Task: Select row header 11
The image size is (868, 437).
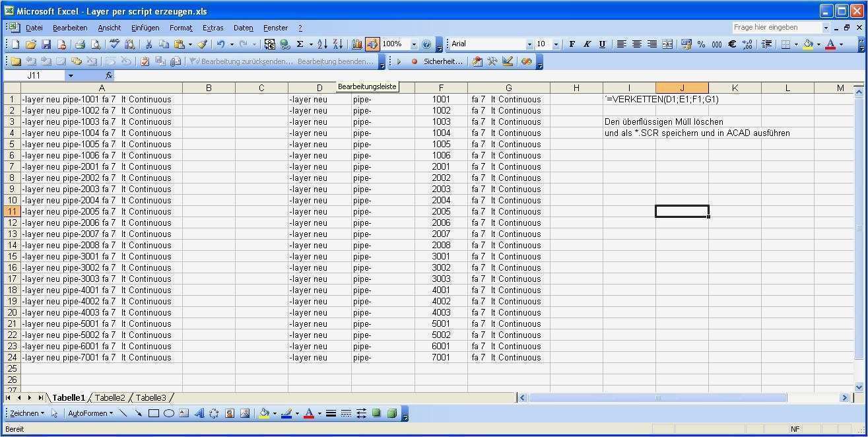Action: tap(12, 212)
